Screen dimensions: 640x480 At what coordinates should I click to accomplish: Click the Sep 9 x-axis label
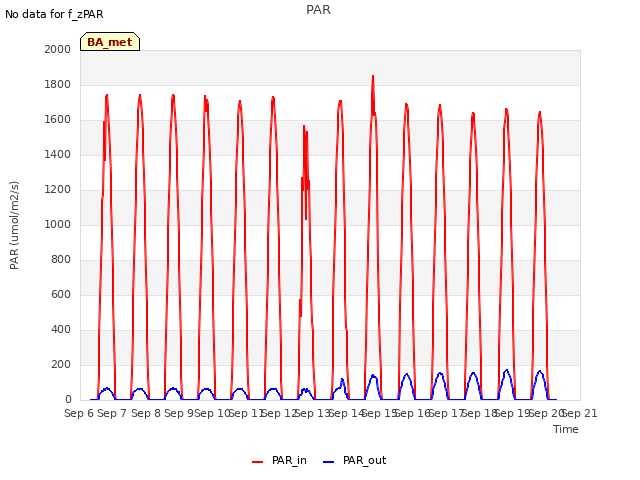click(x=179, y=413)
